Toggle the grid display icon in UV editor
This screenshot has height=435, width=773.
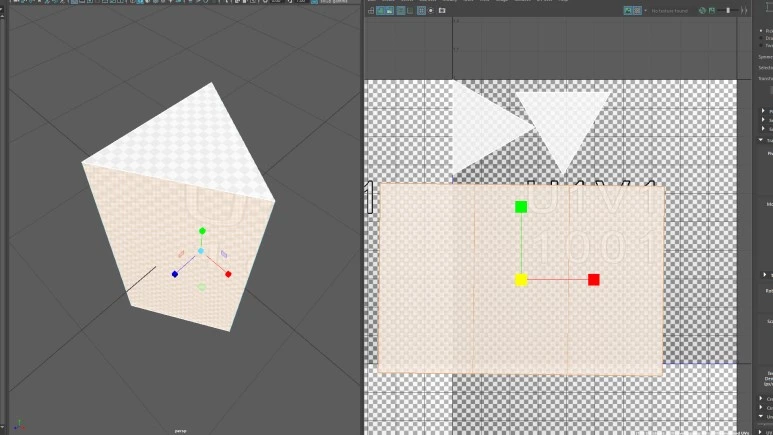(x=421, y=11)
